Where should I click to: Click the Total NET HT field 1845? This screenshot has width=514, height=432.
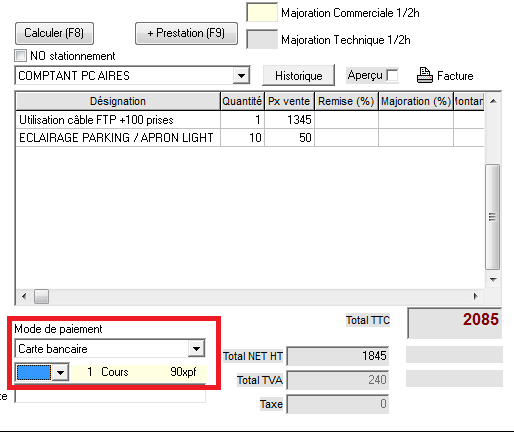point(338,356)
